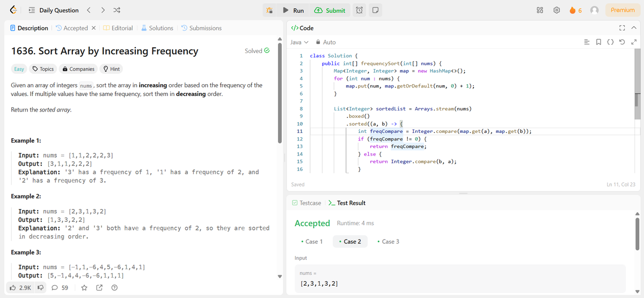Click the Ln 11, Col 23 status
This screenshot has height=298, width=644.
(620, 184)
